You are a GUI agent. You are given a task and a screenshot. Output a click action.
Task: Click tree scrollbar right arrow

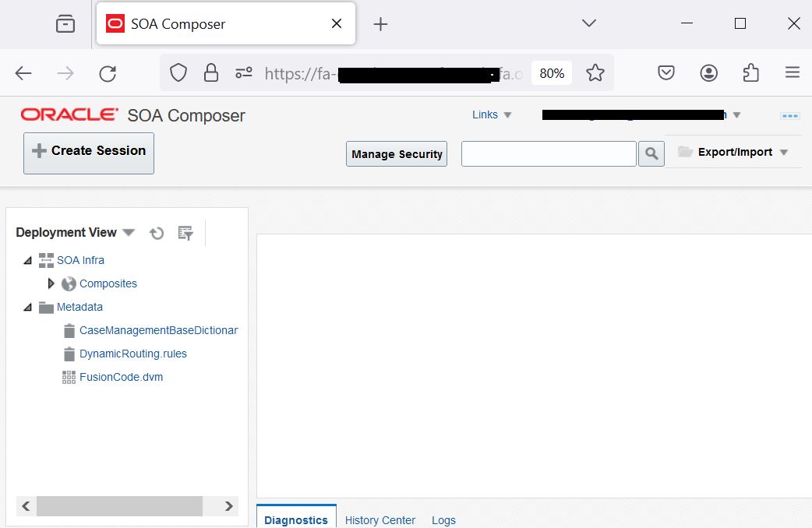point(228,505)
